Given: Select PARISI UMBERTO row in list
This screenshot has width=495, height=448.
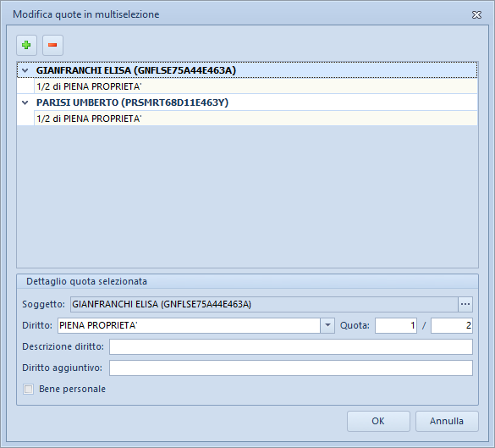Looking at the screenshot, I should (x=247, y=102).
